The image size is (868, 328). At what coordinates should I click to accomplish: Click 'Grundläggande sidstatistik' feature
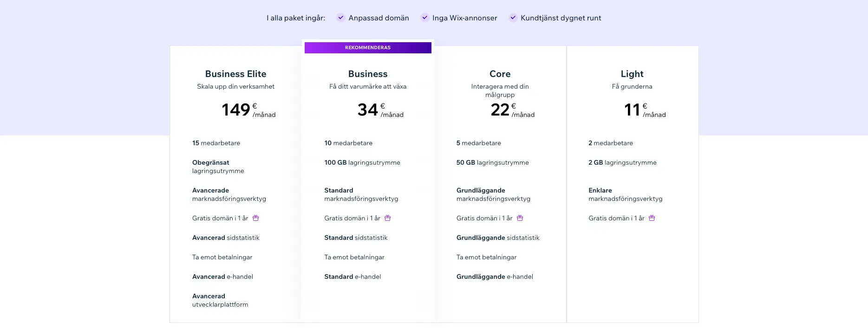[x=498, y=238]
